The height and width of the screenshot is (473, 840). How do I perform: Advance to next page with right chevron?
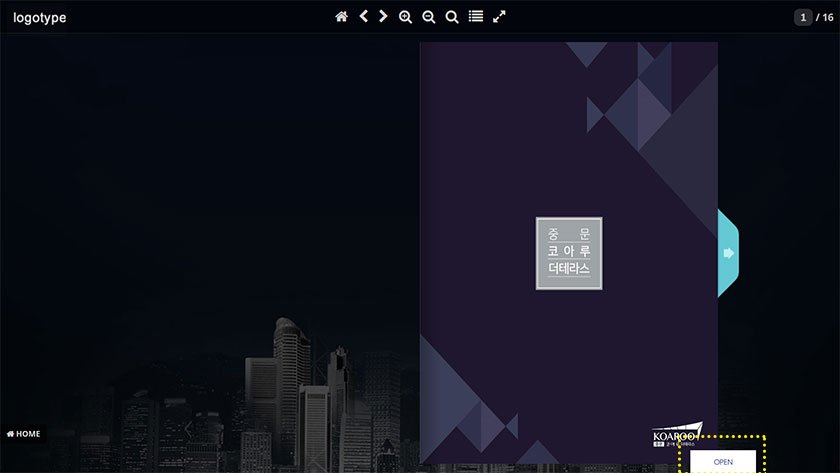click(x=383, y=17)
